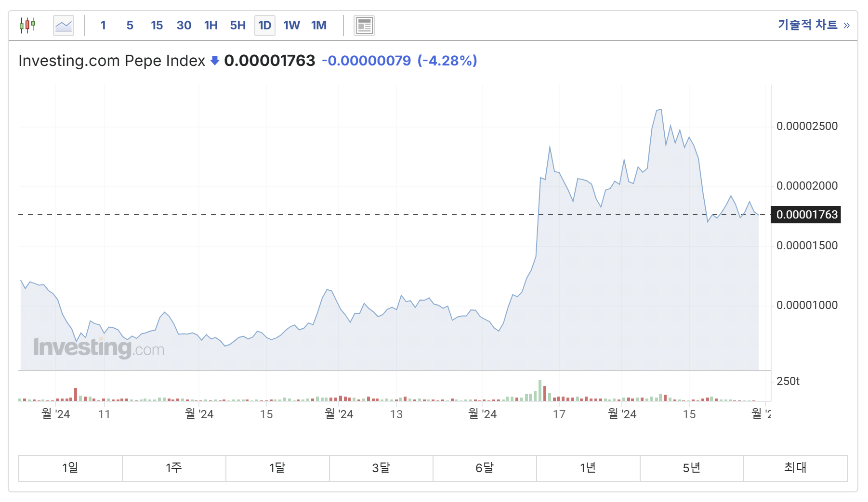This screenshot has height=502, width=868.
Task: Click the blue down arrow price indicator
Action: [215, 61]
